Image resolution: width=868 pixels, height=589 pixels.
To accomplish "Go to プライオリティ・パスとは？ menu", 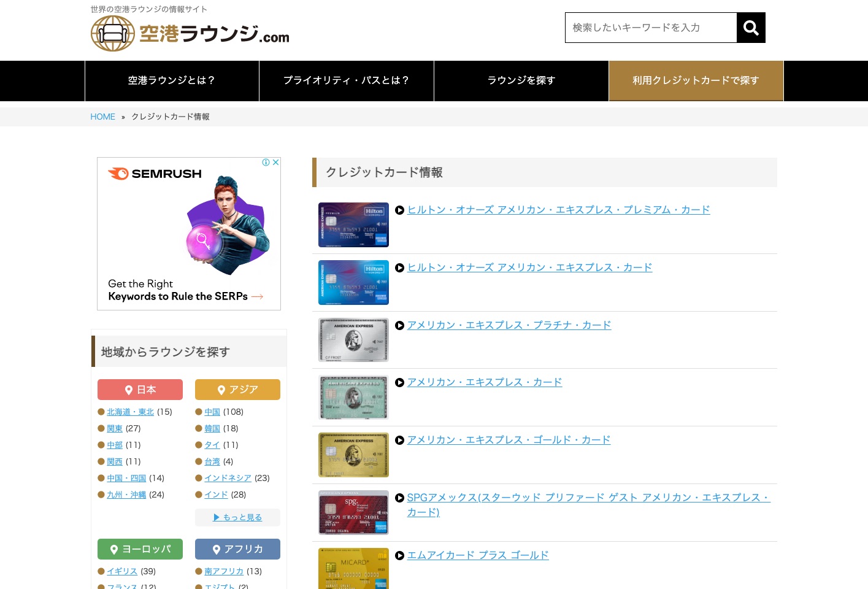I will pos(347,80).
